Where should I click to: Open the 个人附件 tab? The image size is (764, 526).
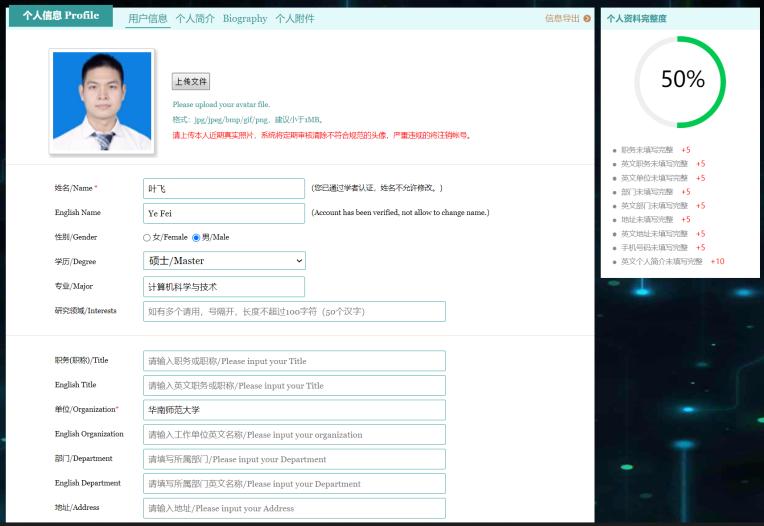[295, 18]
